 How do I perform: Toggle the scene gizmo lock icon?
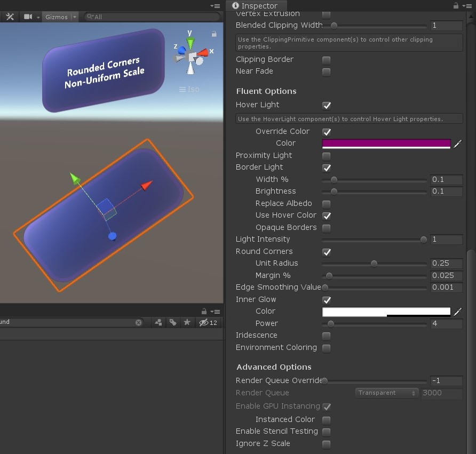coord(214,34)
